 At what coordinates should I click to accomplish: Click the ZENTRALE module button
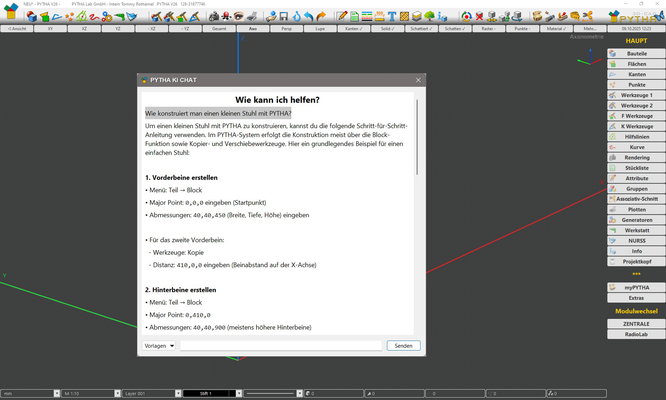point(636,324)
